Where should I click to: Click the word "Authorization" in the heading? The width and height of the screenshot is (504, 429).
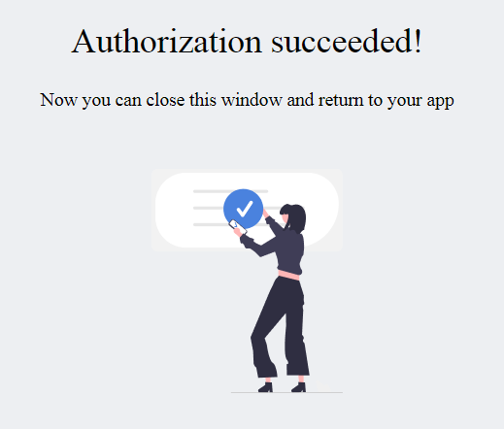[166, 42]
